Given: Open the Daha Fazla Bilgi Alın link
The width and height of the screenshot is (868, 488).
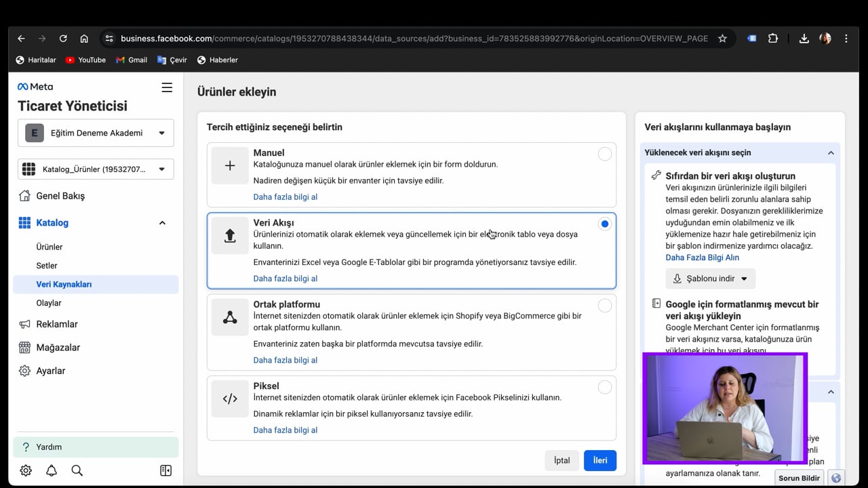Looking at the screenshot, I should [x=702, y=258].
